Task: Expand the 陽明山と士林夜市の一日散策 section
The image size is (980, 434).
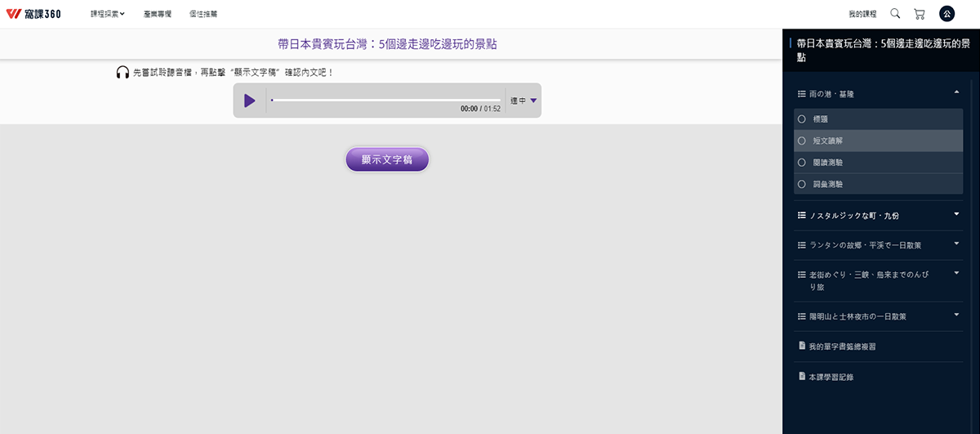Action: pos(956,315)
